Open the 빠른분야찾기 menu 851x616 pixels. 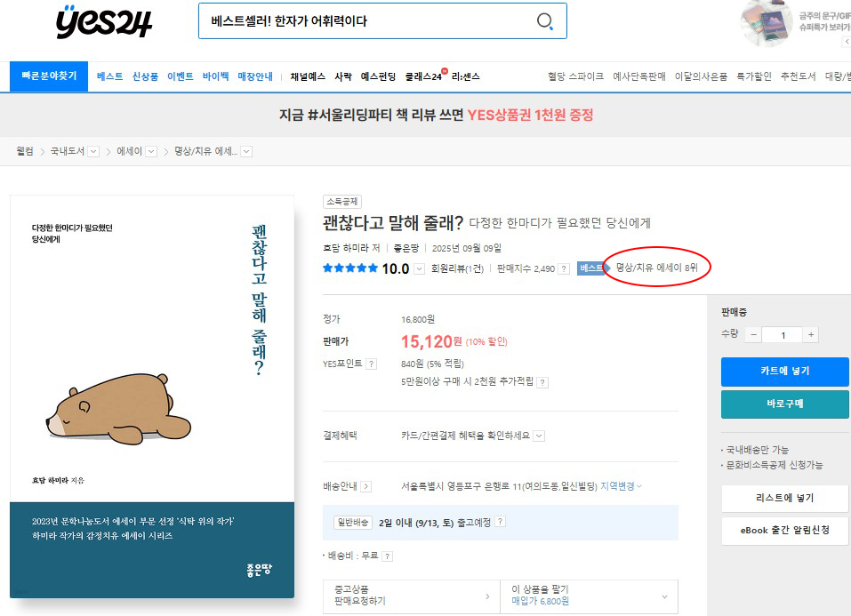click(x=49, y=76)
